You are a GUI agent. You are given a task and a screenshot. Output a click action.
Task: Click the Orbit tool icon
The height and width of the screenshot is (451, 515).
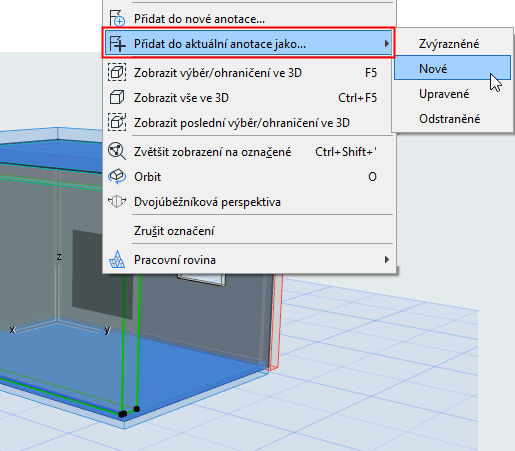[x=117, y=176]
